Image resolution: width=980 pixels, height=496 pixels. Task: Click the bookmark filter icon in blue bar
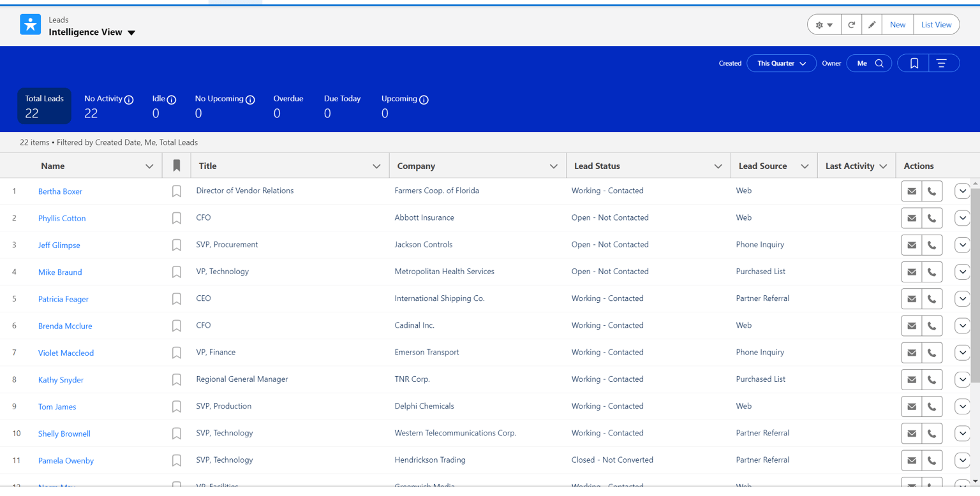pyautogui.click(x=914, y=63)
